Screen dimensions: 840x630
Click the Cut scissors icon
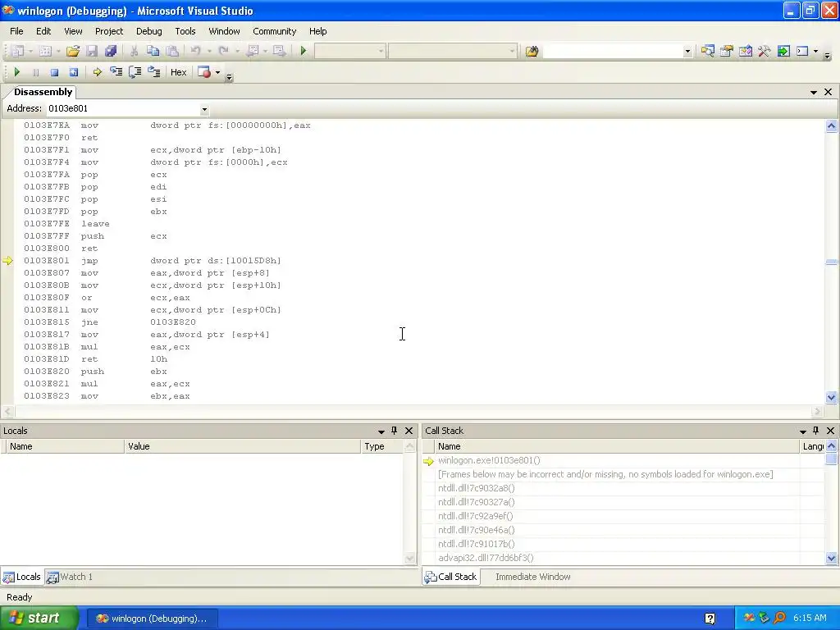[134, 51]
